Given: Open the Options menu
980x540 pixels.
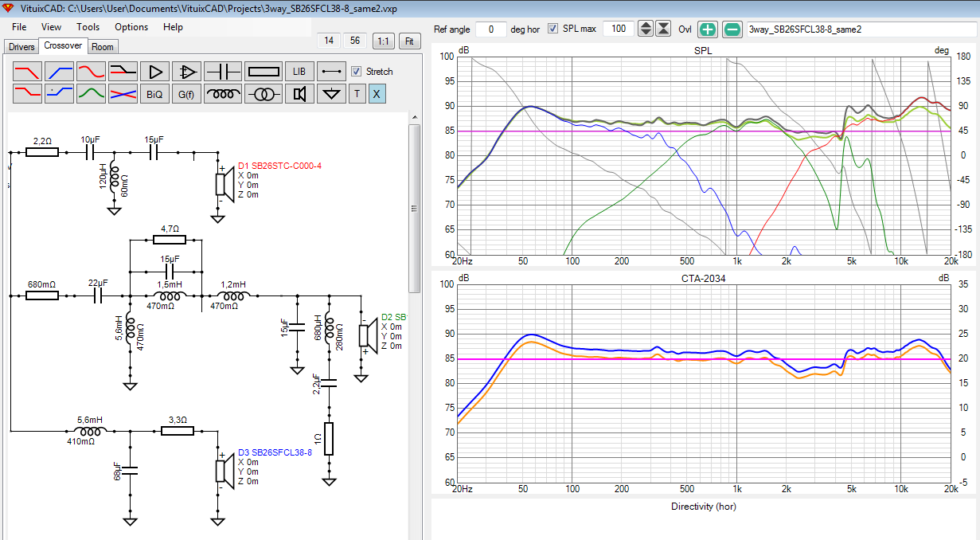Looking at the screenshot, I should (131, 26).
